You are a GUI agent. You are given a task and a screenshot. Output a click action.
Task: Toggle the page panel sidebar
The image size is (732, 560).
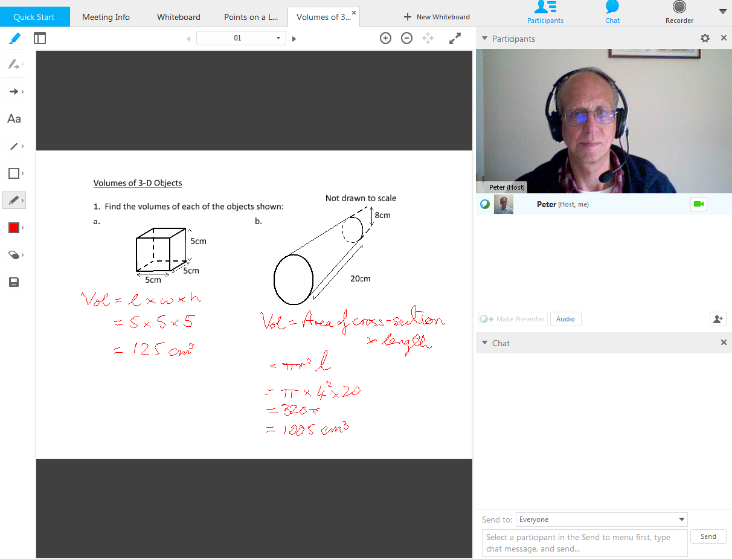pyautogui.click(x=40, y=38)
